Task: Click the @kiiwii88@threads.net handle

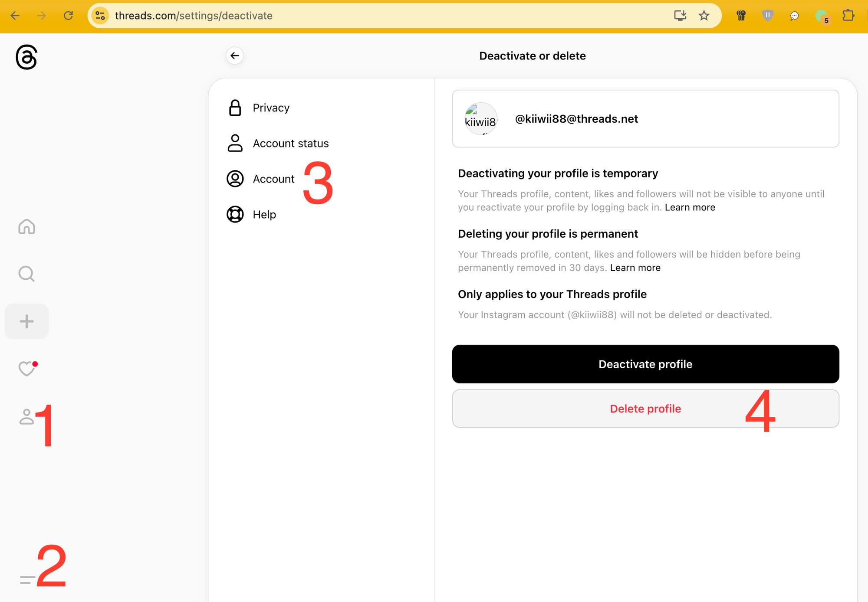Action: click(x=576, y=119)
